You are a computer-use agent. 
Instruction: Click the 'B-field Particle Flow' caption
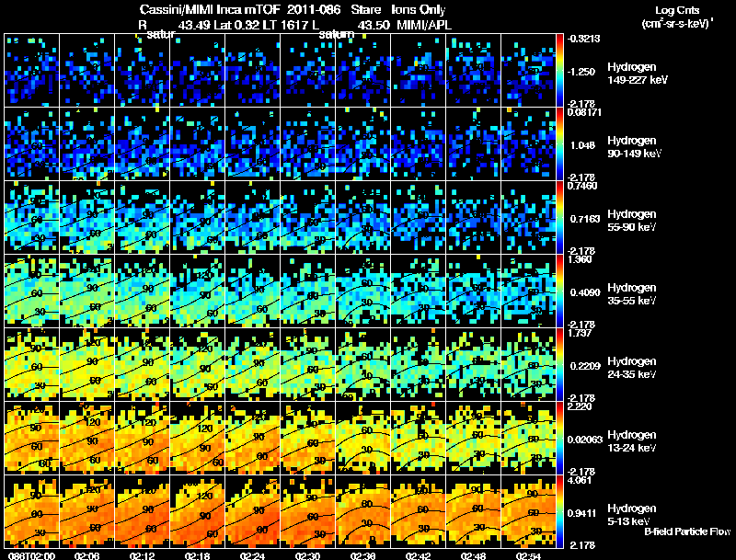pyautogui.click(x=687, y=531)
